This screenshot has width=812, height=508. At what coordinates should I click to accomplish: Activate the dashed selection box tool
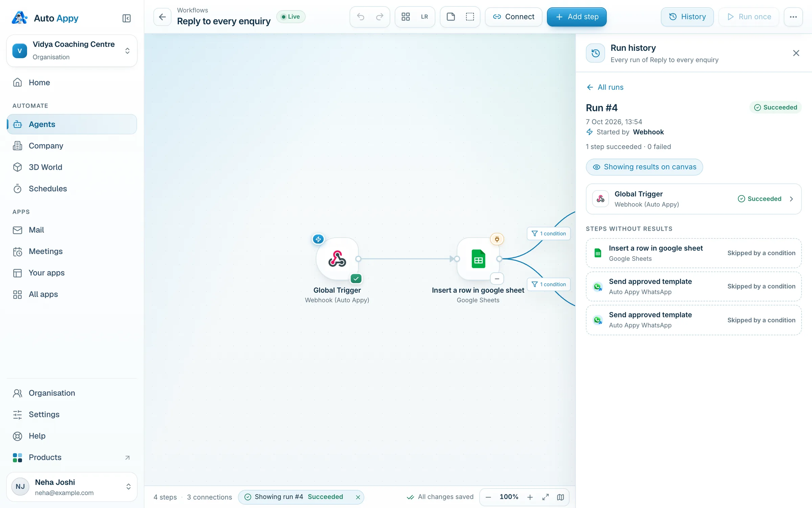[x=470, y=17]
